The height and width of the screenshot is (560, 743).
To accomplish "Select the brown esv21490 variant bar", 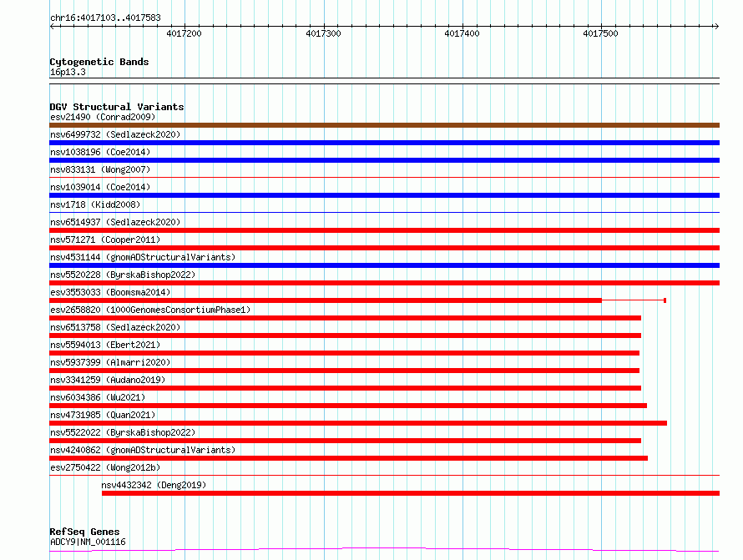I will pyautogui.click(x=384, y=125).
